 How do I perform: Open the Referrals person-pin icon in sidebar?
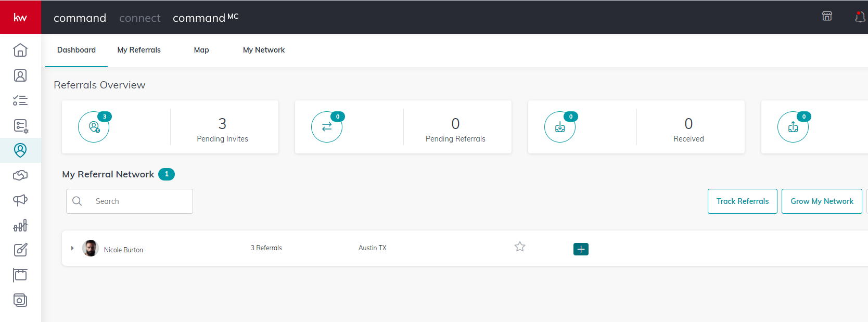coord(20,150)
